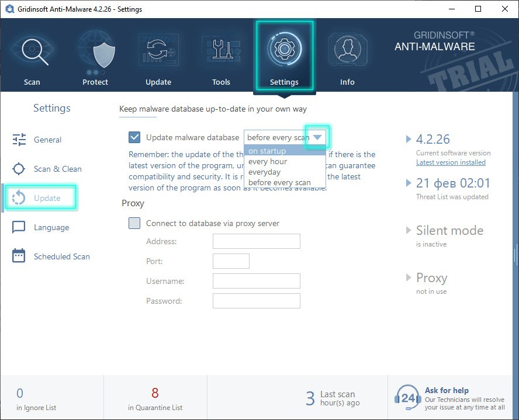Open the Tools wrench icon
This screenshot has width=519, height=420.
[221, 51]
